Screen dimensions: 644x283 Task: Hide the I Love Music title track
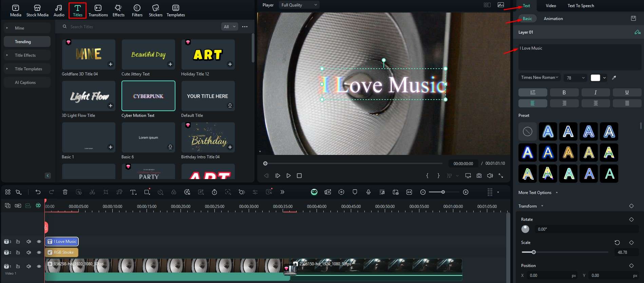pyautogui.click(x=39, y=242)
